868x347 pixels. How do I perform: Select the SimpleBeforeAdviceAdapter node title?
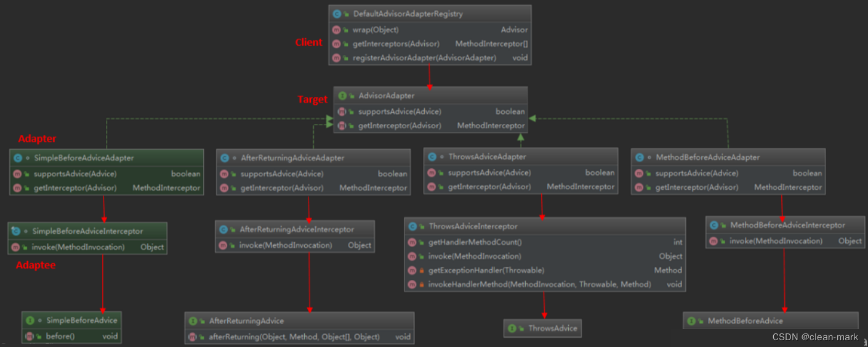click(x=83, y=158)
